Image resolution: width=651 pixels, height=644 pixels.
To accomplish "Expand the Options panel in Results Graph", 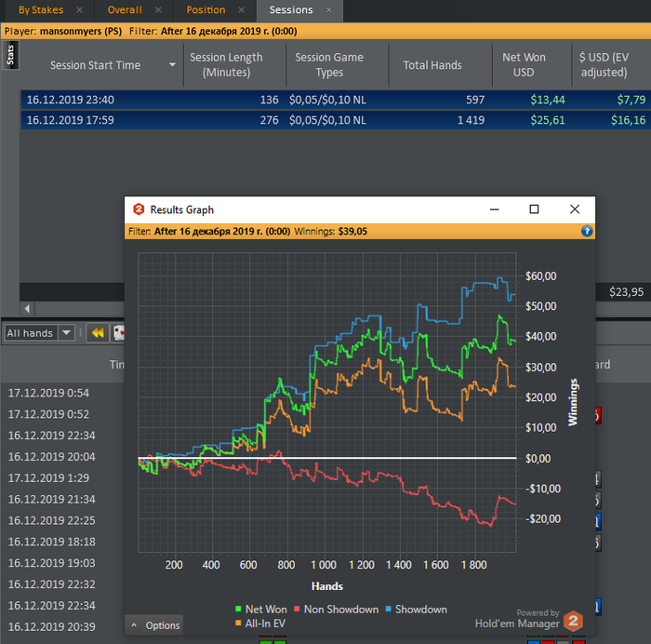I will pyautogui.click(x=154, y=625).
